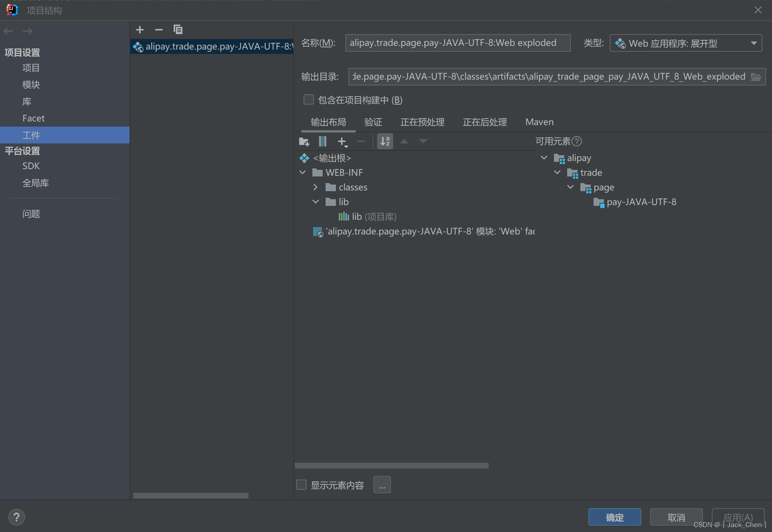The image size is (772, 532).
Task: Collapse the alipay available element node
Action: [x=544, y=158]
